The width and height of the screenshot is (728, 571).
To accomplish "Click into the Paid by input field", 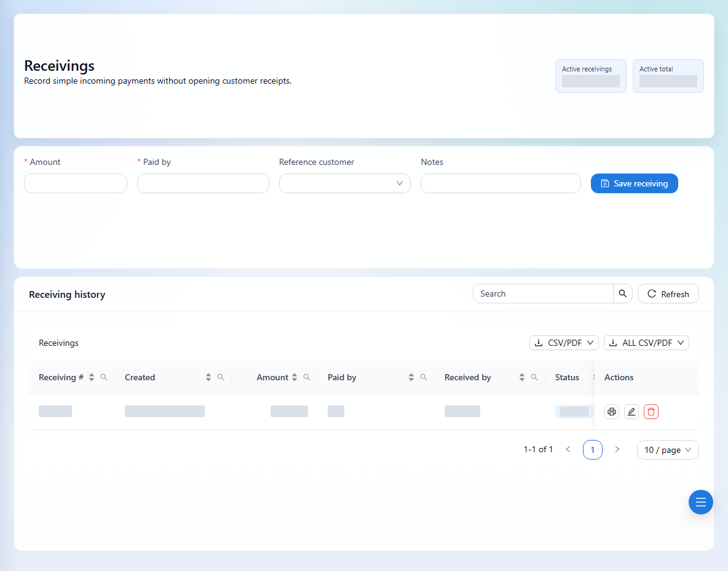I will [203, 183].
